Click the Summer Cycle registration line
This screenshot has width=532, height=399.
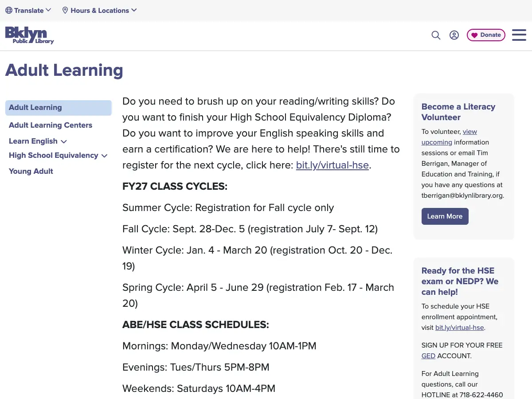[x=228, y=208]
